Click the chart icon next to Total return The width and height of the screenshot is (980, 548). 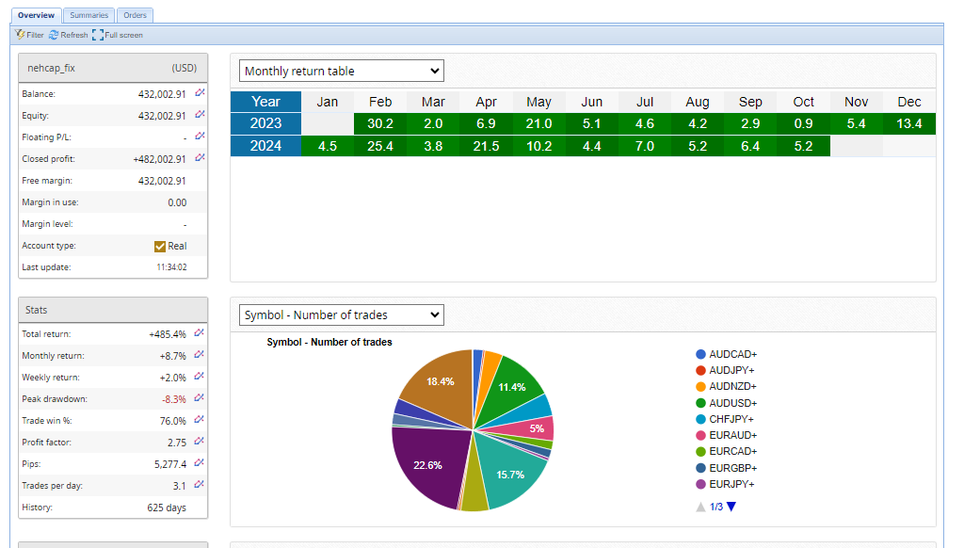pos(200,333)
